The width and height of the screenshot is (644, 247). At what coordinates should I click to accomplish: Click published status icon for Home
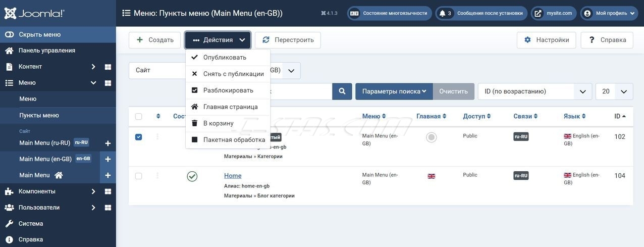coord(192,176)
